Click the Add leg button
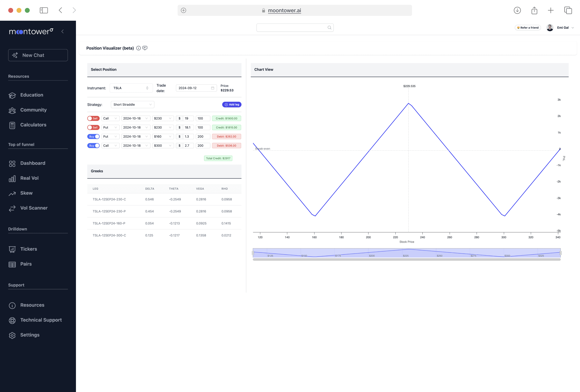The width and height of the screenshot is (580, 392). click(x=232, y=105)
